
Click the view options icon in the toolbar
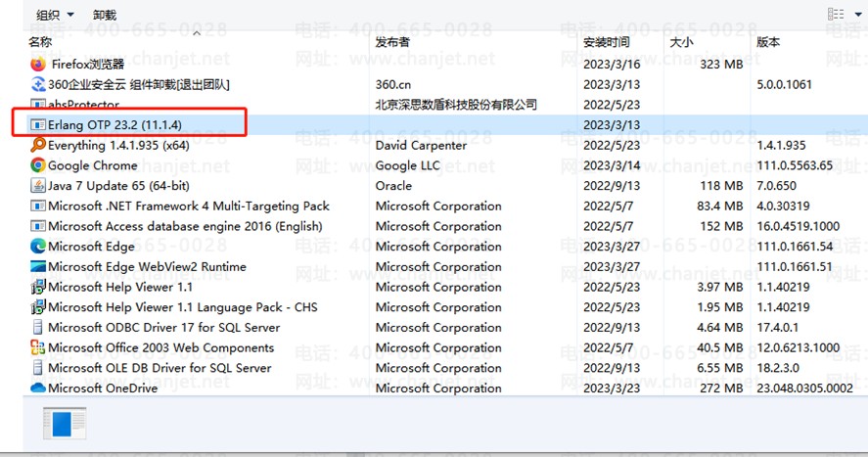point(836,14)
